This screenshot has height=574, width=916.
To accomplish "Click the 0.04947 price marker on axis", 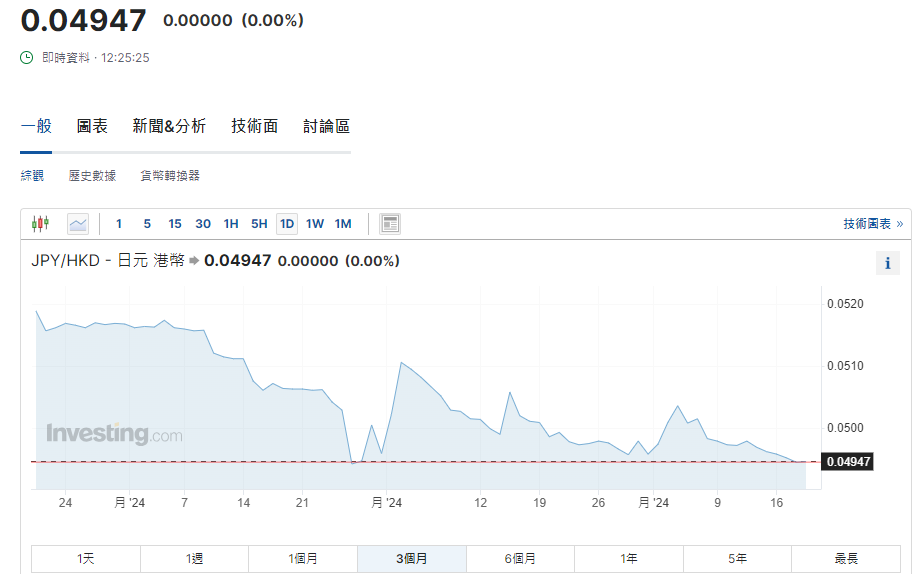I will point(847,462).
